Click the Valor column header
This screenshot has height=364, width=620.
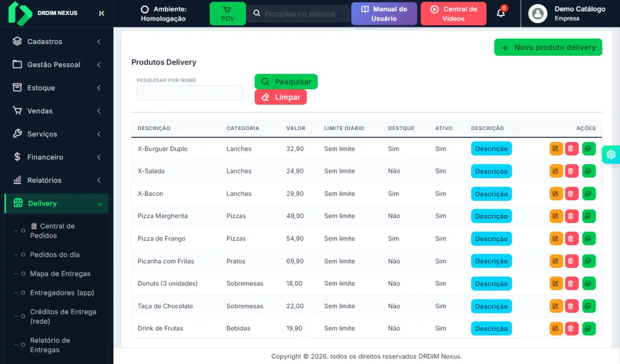point(296,128)
